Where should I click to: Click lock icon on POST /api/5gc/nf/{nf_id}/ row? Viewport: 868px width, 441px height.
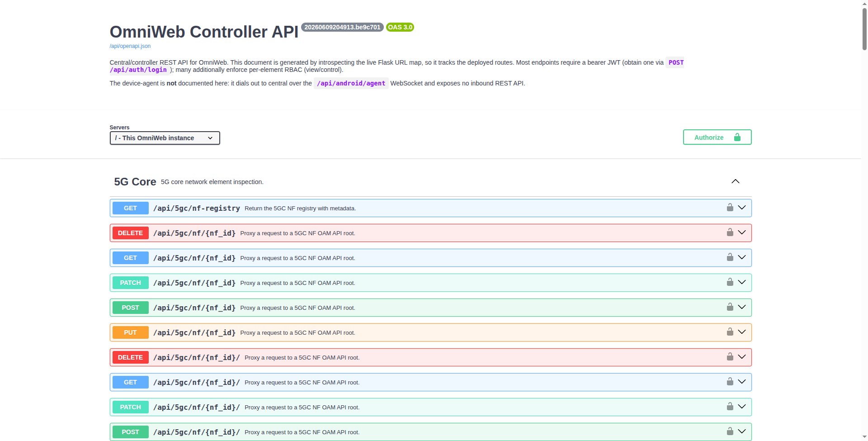(730, 432)
